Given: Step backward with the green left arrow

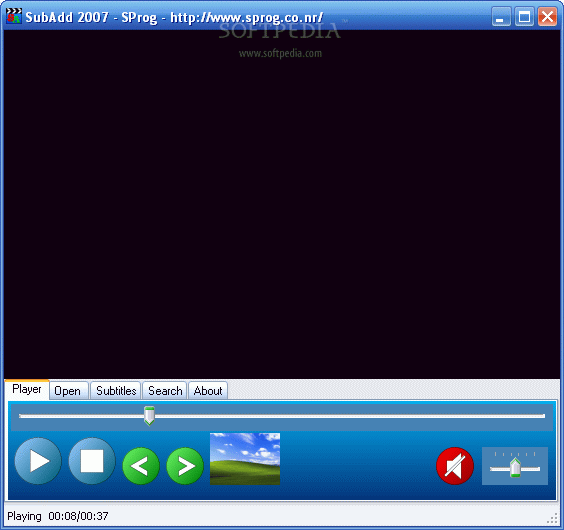Looking at the screenshot, I should tap(141, 466).
